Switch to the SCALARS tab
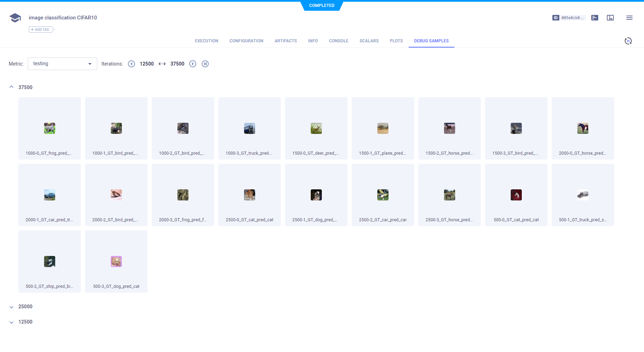The image size is (644, 352). point(369,41)
